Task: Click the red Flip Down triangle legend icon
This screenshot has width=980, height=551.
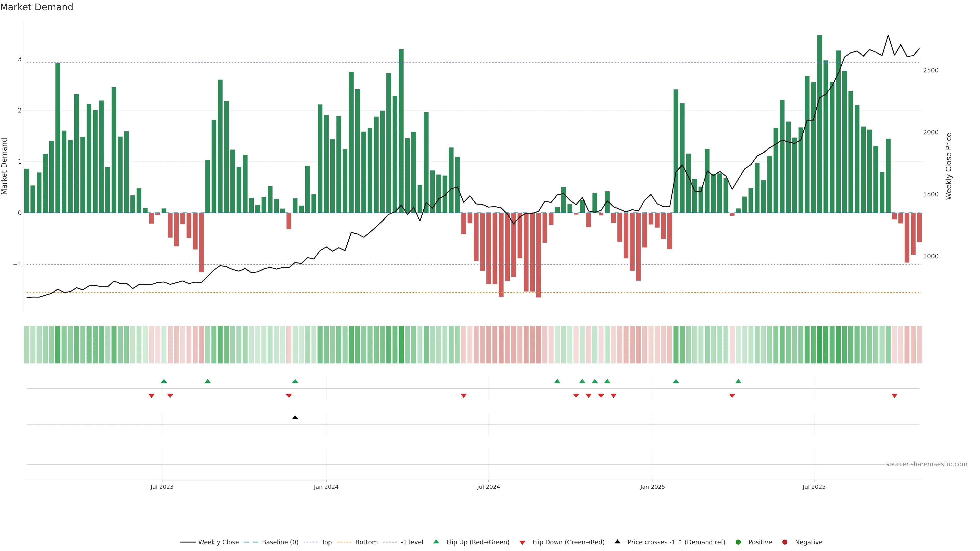Action: [x=522, y=542]
